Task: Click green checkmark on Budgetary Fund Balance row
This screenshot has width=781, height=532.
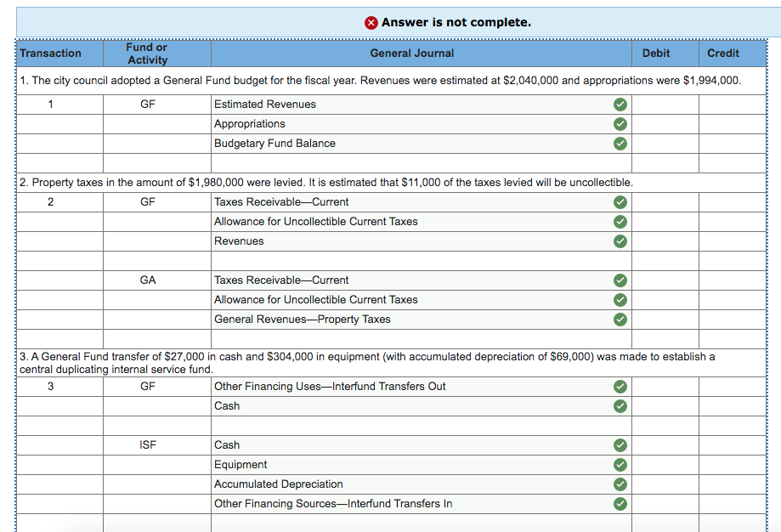Action: point(620,144)
